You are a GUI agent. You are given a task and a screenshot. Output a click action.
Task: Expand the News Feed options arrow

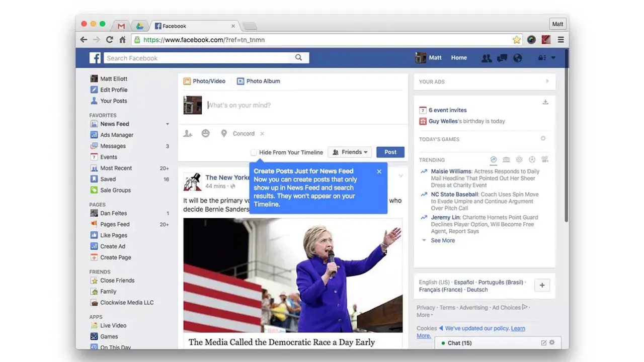click(x=168, y=124)
